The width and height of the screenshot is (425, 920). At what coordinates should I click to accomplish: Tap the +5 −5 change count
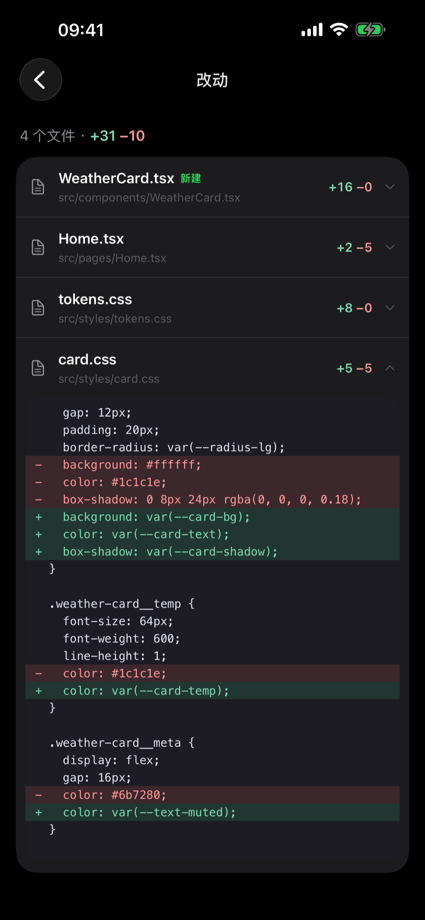point(355,368)
